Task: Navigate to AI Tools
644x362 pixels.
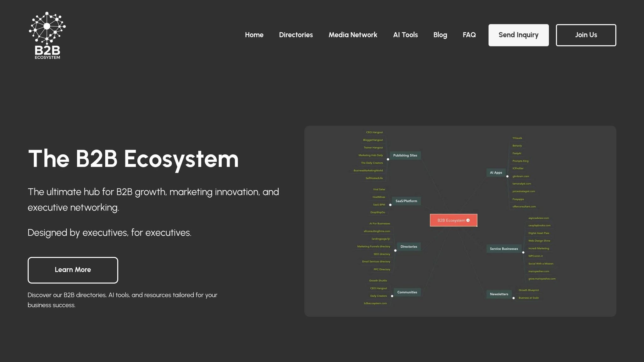Action: (x=405, y=35)
